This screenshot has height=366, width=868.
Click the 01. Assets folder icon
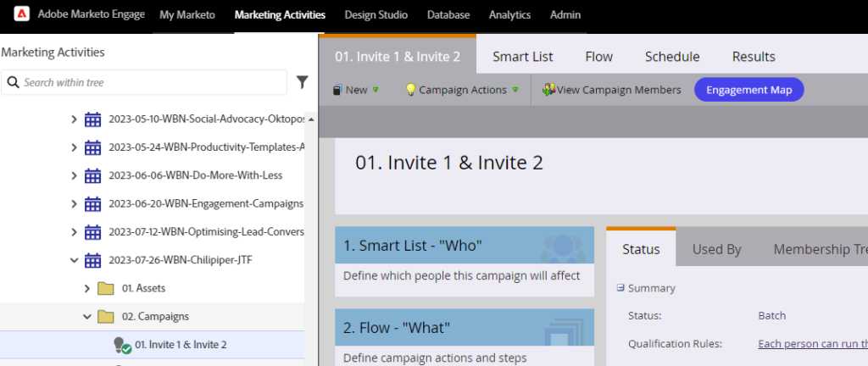106,288
